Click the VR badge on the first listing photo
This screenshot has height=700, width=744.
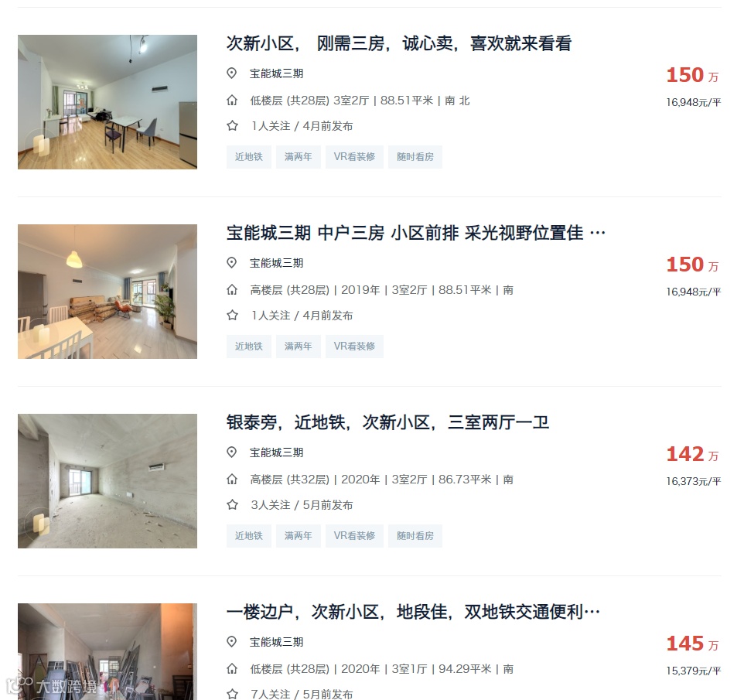(x=40, y=145)
